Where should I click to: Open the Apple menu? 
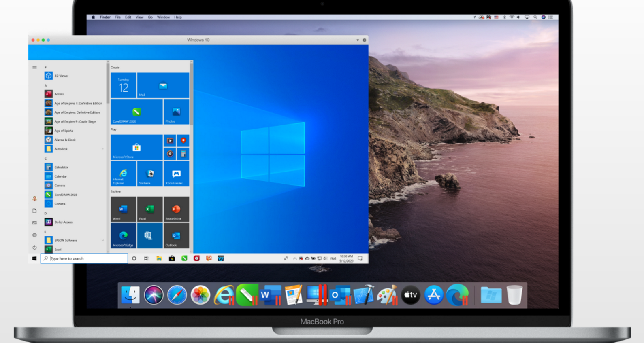click(93, 17)
